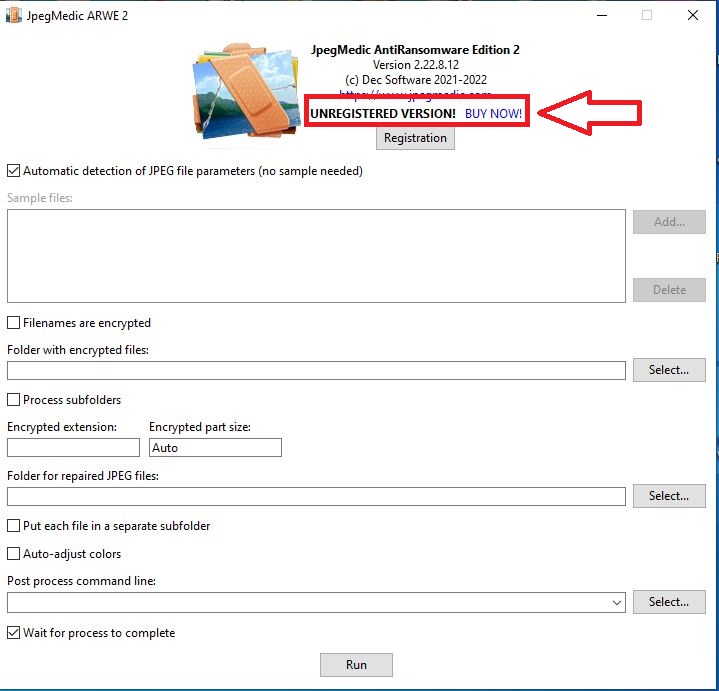719x691 pixels.
Task: Select folder with encrypted files
Action: [x=669, y=370]
